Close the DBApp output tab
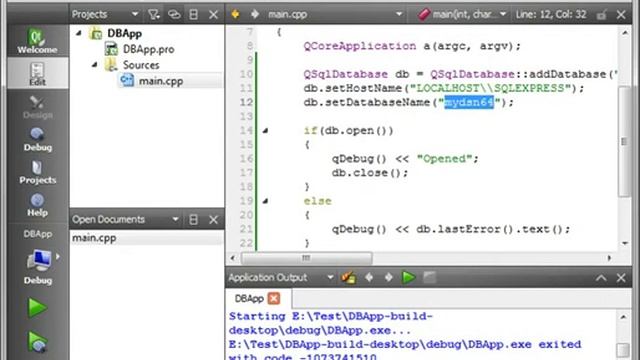This screenshot has height=360, width=640. (x=274, y=298)
